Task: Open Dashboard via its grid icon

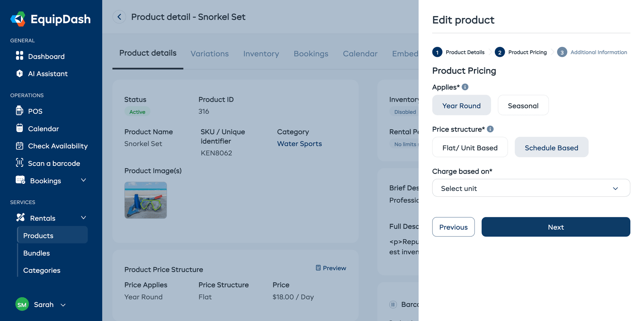Action: pyautogui.click(x=20, y=55)
